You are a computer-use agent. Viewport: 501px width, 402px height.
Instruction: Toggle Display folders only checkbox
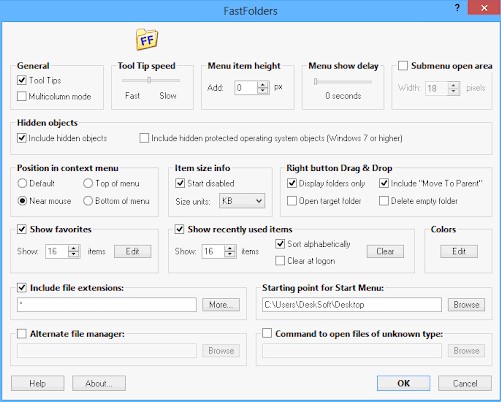pos(292,183)
